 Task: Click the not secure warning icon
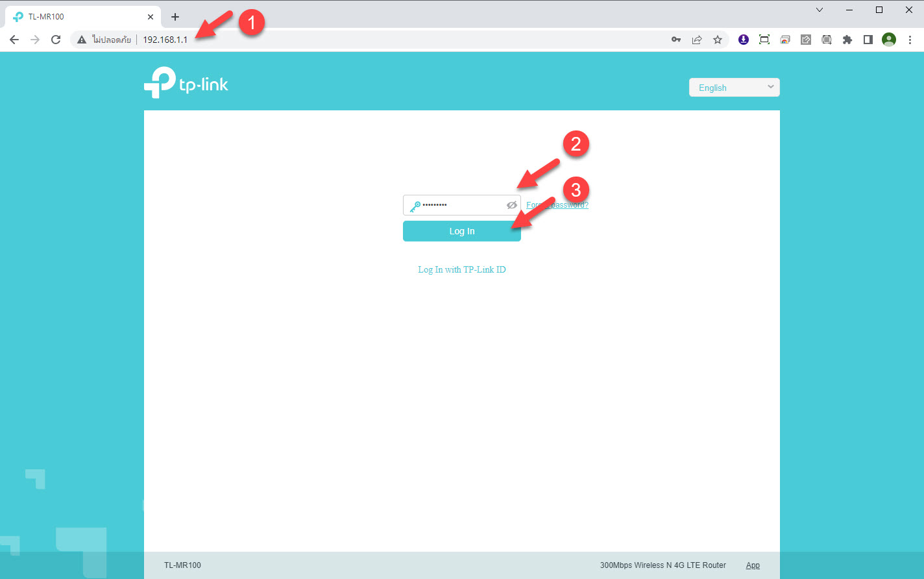click(82, 40)
